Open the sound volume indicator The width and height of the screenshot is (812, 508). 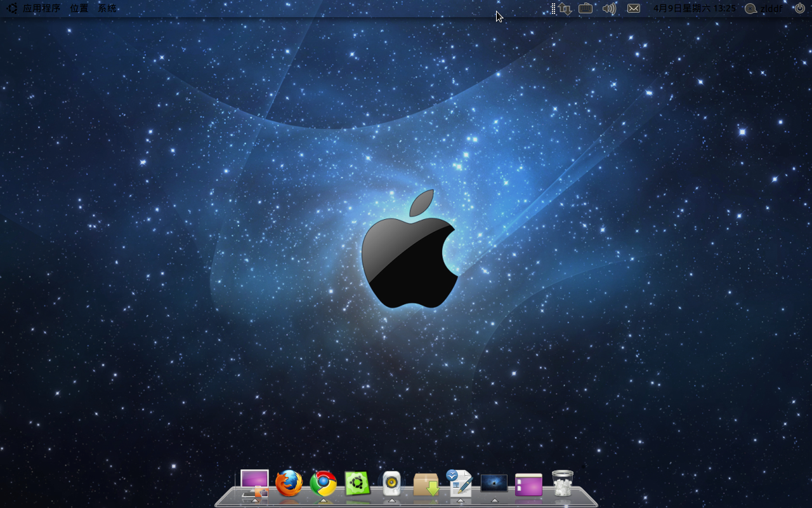coord(609,8)
